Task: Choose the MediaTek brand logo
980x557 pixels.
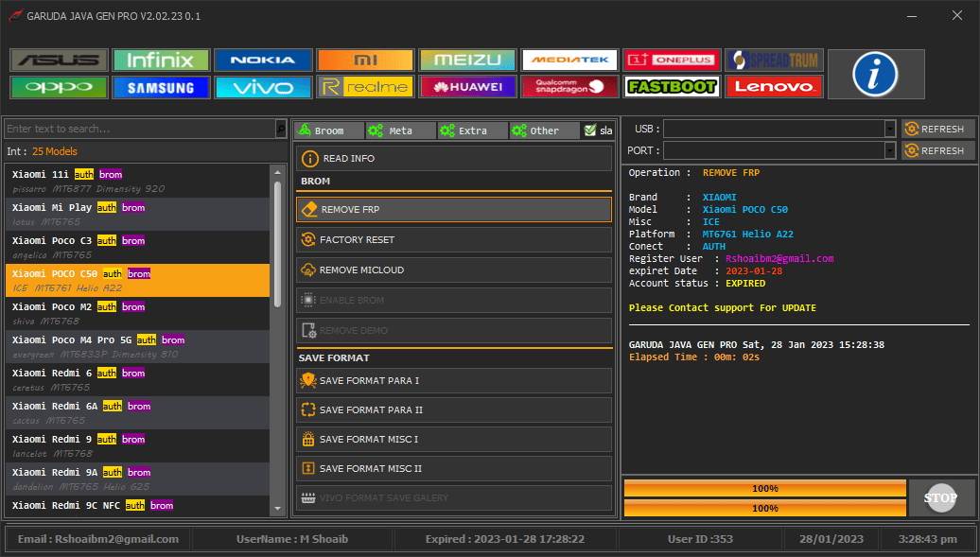Action: [x=569, y=61]
